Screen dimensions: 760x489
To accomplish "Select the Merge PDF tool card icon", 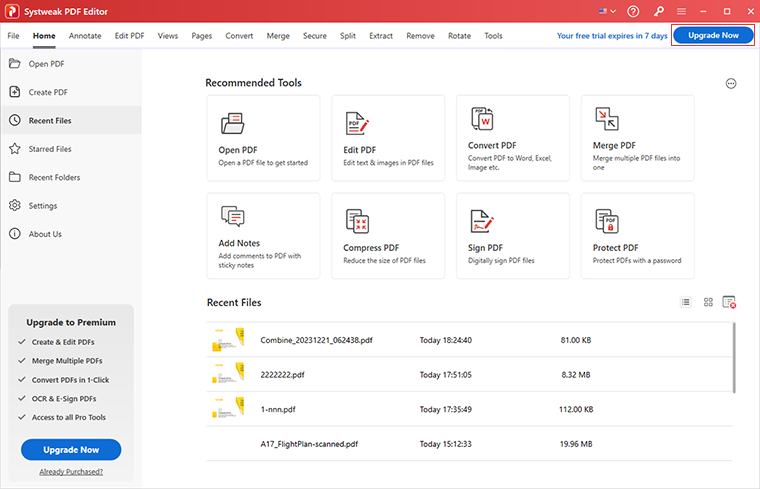I will tap(607, 119).
